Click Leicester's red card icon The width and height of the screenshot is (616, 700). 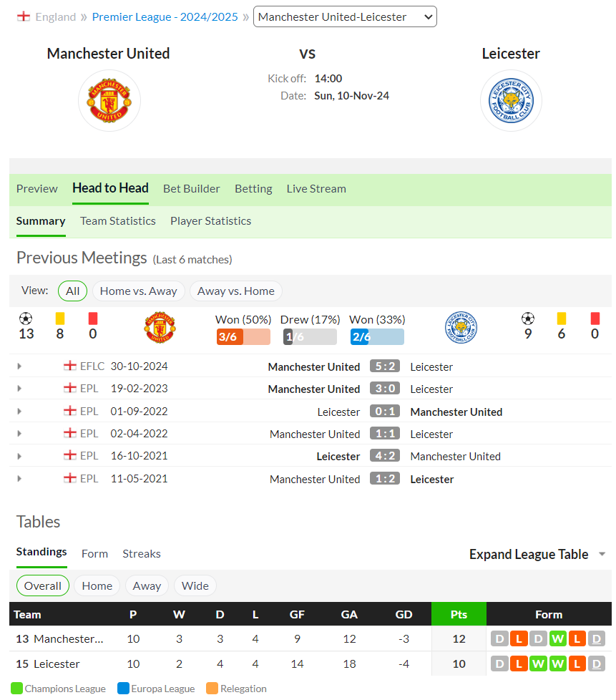tap(595, 319)
